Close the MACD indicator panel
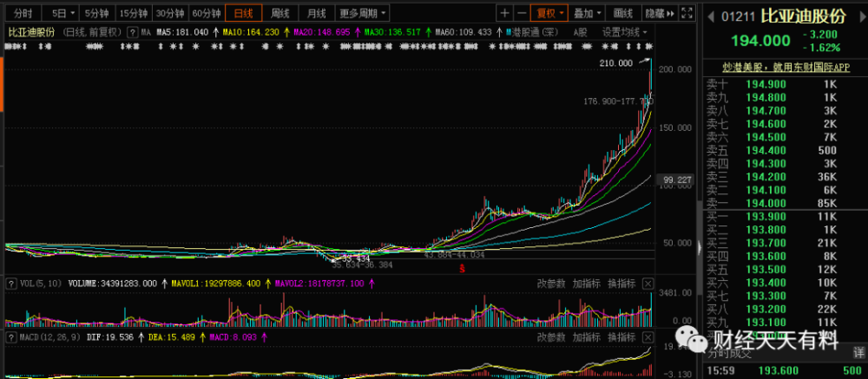 648,337
